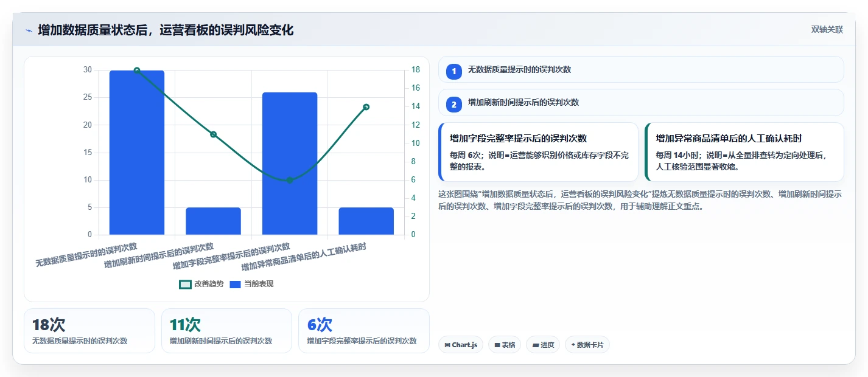Click the line point at value 14
The height and width of the screenshot is (377, 868).
click(x=366, y=107)
